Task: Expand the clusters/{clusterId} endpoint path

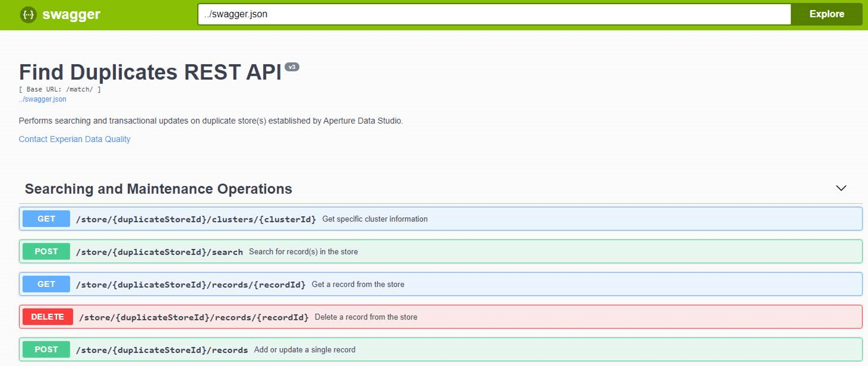Action: click(196, 219)
